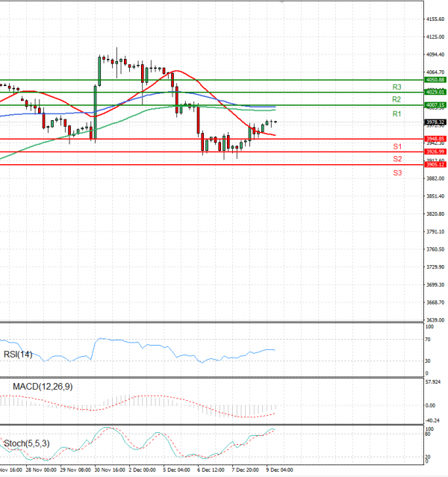Viewport: 448px width, 477px height.
Task: Click the green 4029.01 price tag
Action: coord(435,92)
